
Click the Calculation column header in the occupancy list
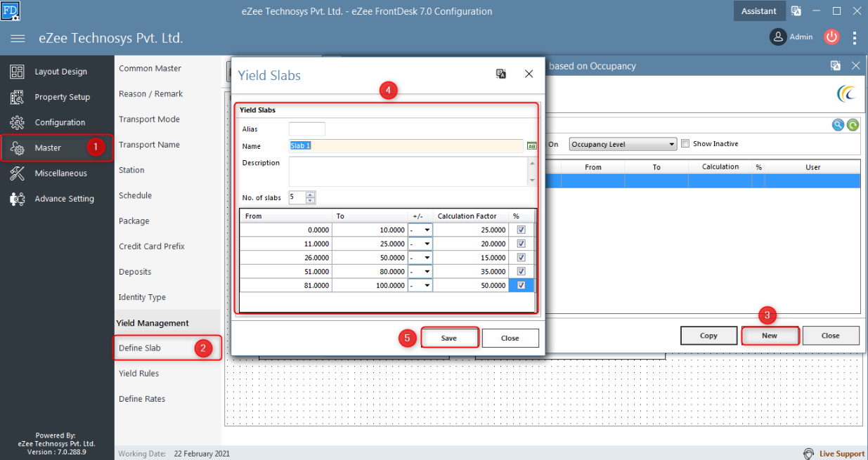[720, 167]
